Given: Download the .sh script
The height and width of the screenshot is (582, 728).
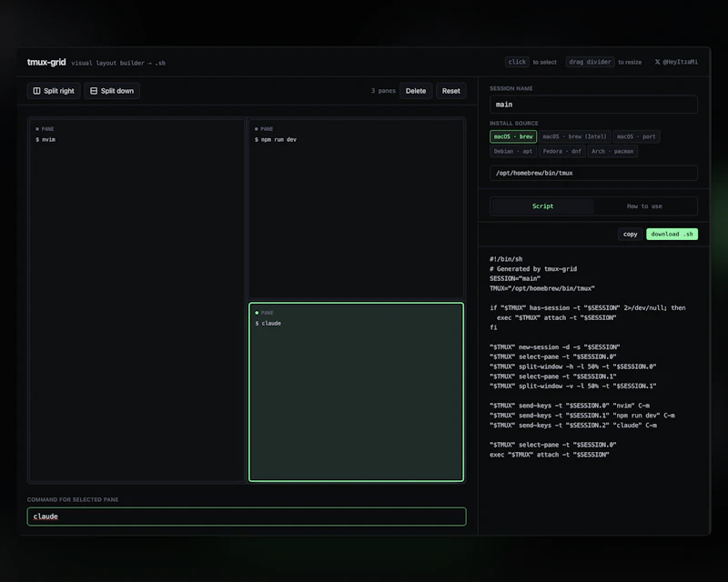Looking at the screenshot, I should [x=672, y=235].
